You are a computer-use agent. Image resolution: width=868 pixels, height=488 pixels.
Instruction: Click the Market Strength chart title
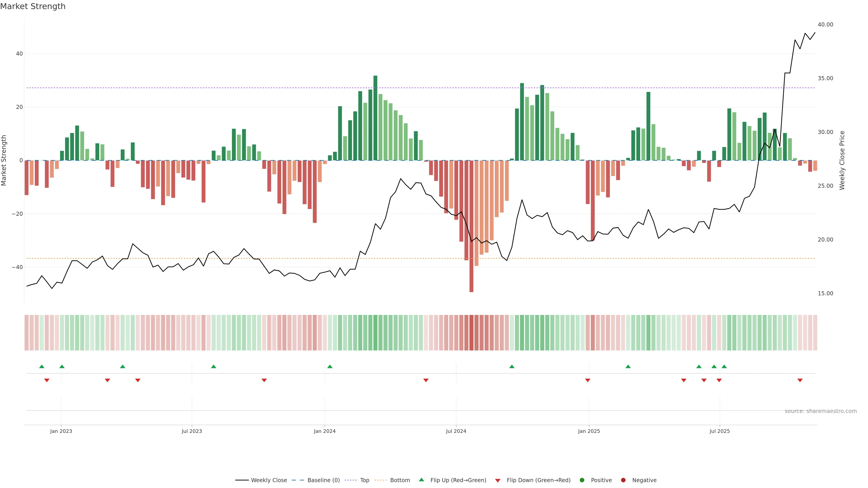pos(33,6)
